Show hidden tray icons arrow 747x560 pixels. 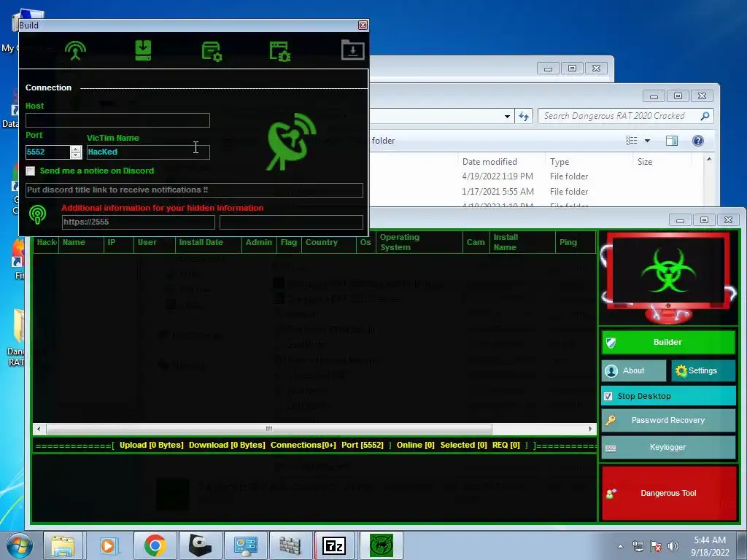coord(620,546)
